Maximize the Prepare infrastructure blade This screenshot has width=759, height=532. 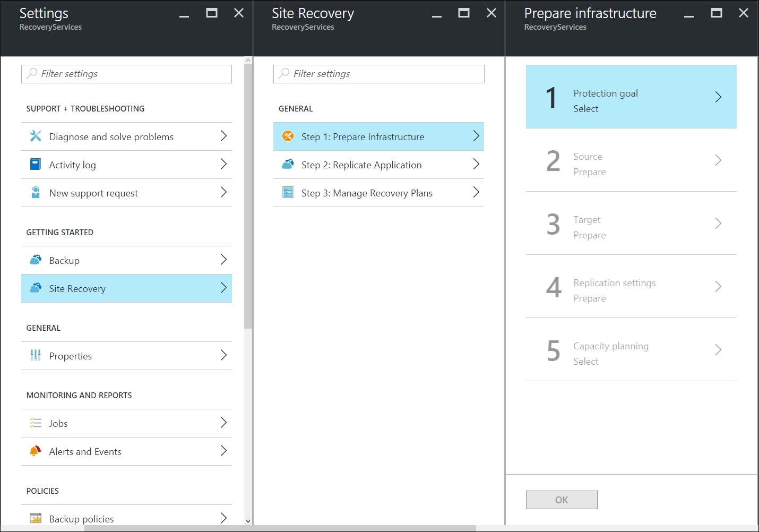(716, 13)
